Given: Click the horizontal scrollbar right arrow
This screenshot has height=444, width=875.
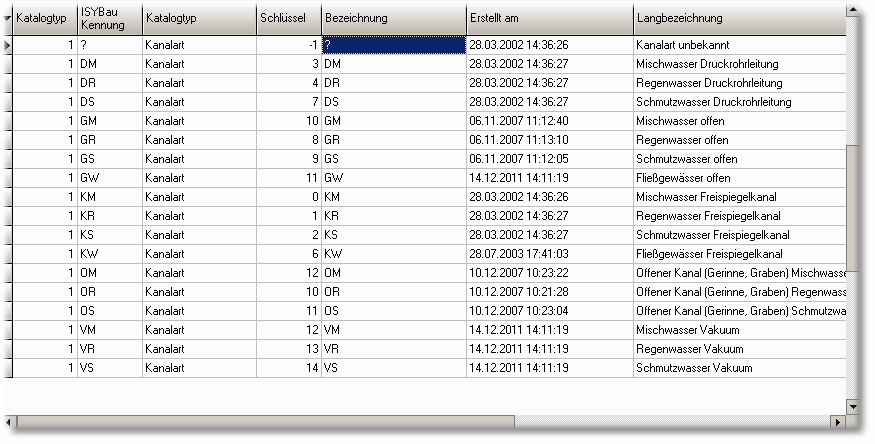Looking at the screenshot, I should [837, 421].
